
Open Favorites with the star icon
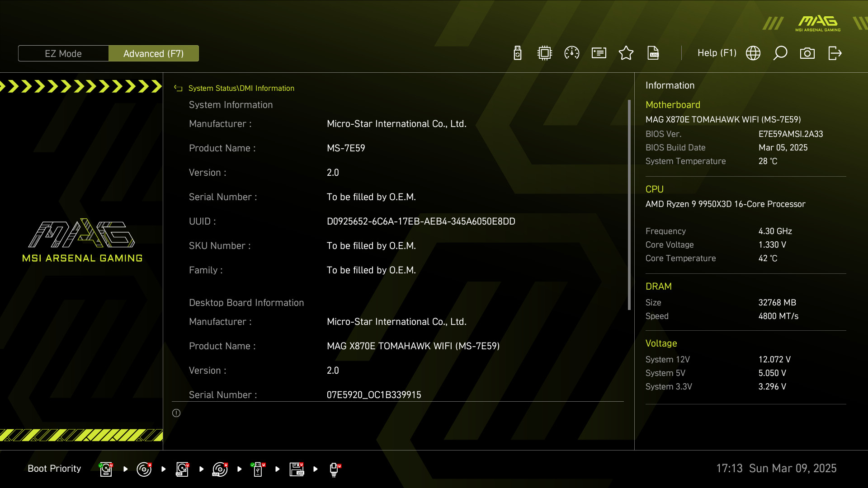(x=626, y=53)
